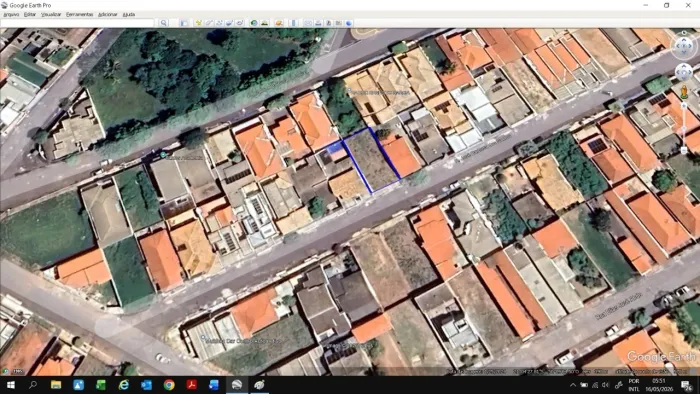The height and width of the screenshot is (394, 700).
Task: Click the view in Google Maps icon
Action: [x=338, y=23]
